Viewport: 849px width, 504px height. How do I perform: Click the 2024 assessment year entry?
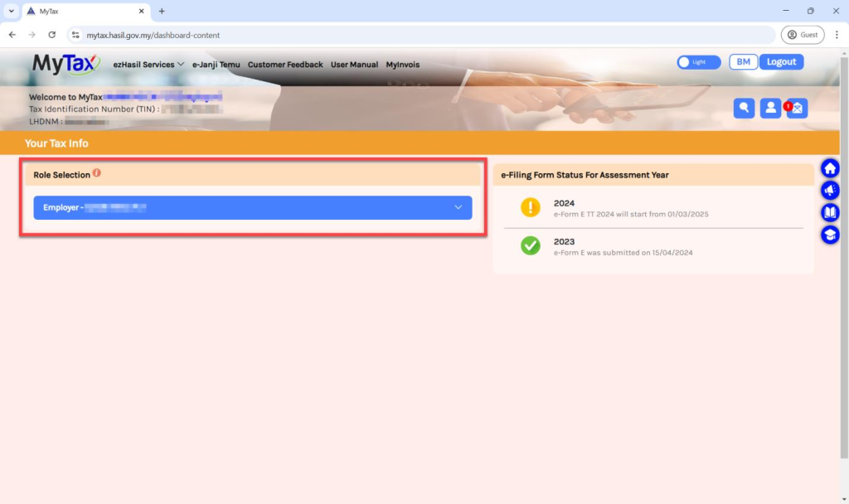pyautogui.click(x=653, y=208)
